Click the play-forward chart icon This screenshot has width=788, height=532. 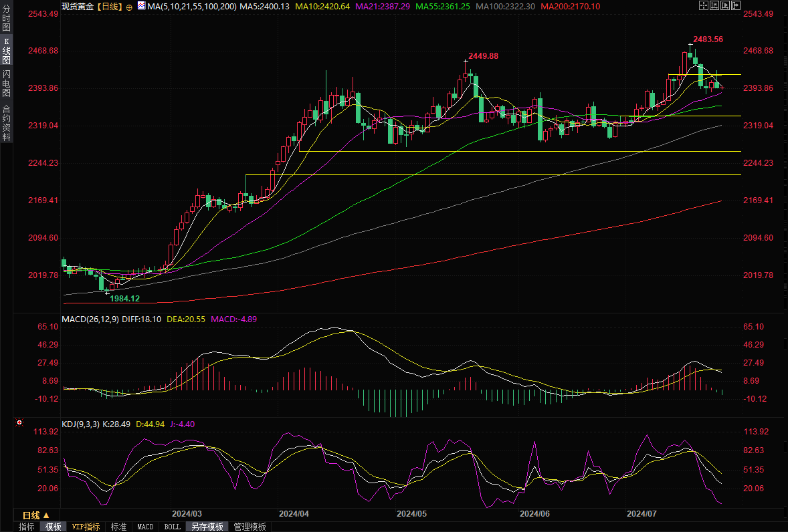click(725, 5)
